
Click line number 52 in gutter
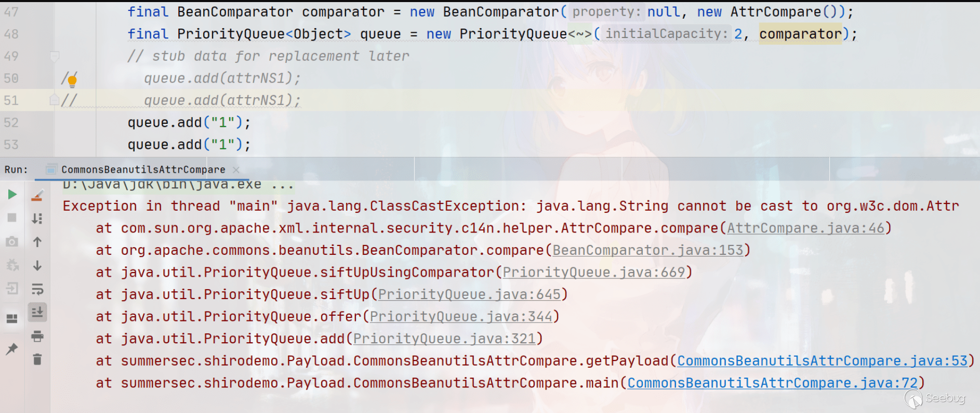click(11, 123)
